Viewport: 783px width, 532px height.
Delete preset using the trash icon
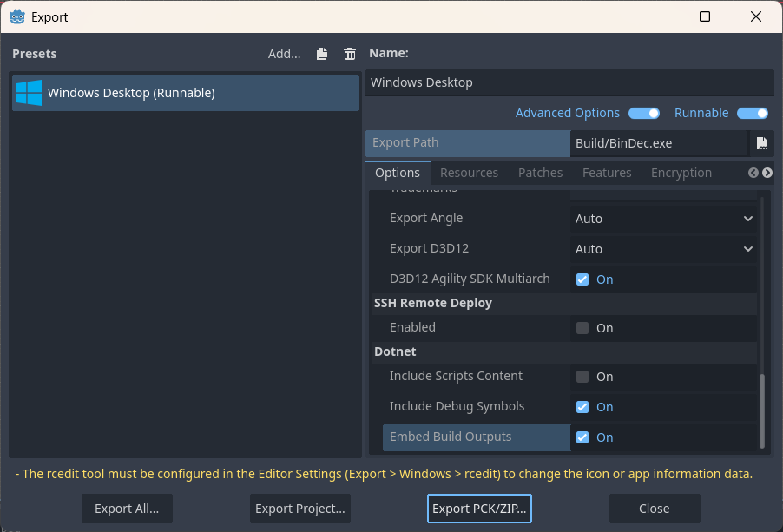tap(350, 54)
